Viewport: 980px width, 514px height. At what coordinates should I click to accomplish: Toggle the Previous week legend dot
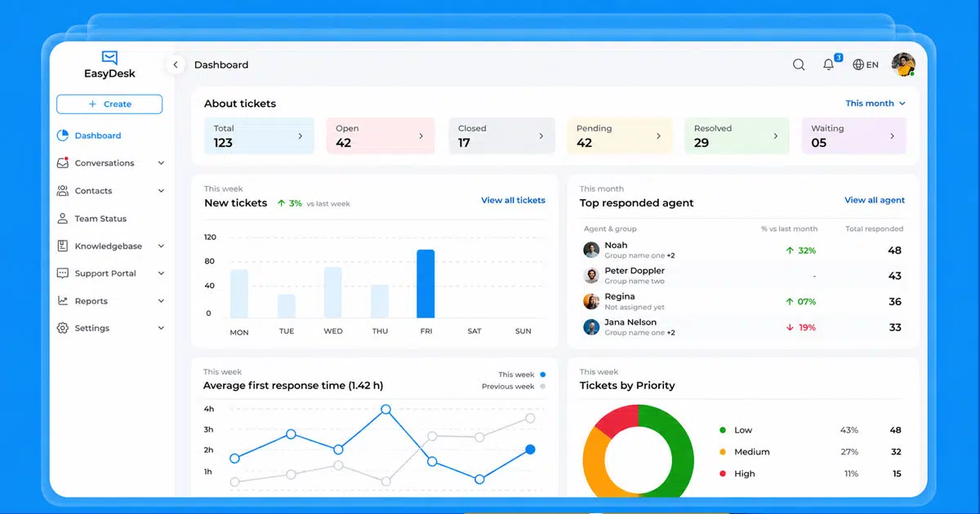[543, 387]
